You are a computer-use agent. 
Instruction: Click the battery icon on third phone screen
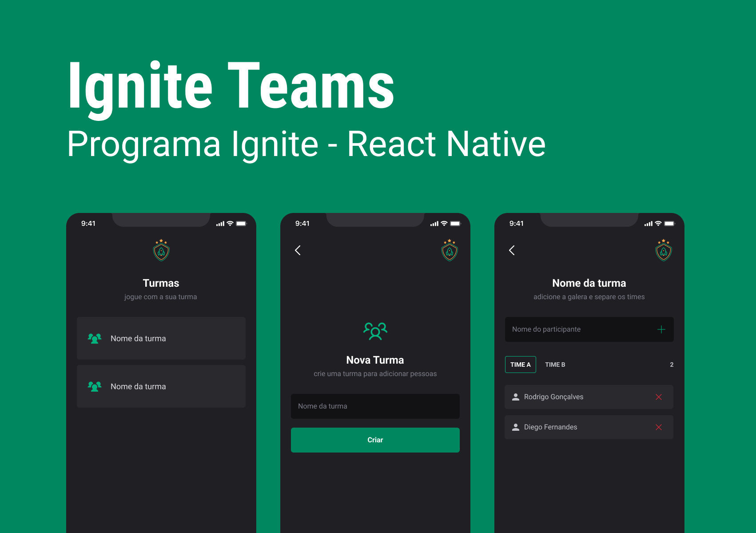(x=670, y=224)
